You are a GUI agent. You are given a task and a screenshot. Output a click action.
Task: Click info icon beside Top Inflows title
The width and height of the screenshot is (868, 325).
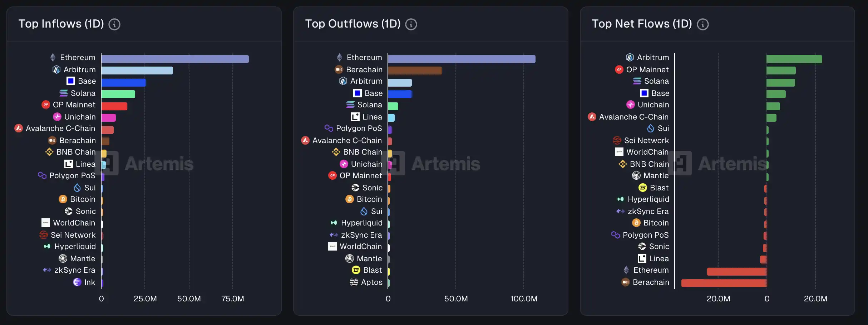click(x=114, y=24)
